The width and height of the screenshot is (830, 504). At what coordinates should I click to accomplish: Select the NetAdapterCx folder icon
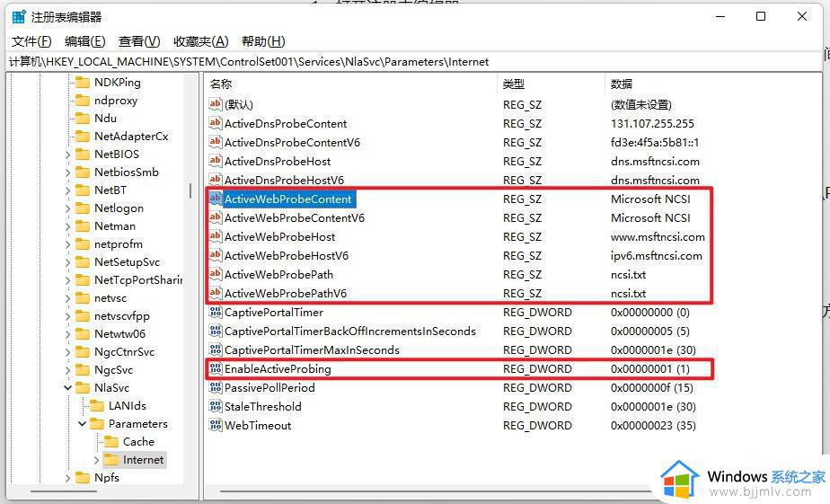[x=83, y=137]
